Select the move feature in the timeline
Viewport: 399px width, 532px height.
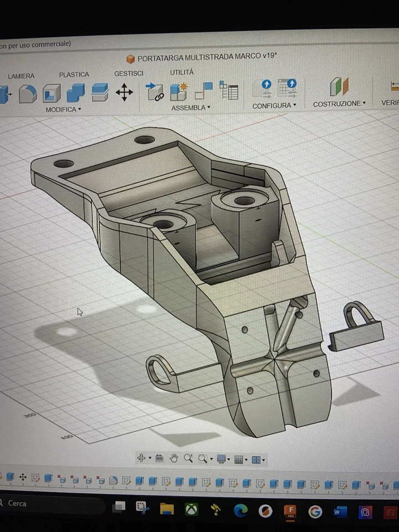point(23,477)
